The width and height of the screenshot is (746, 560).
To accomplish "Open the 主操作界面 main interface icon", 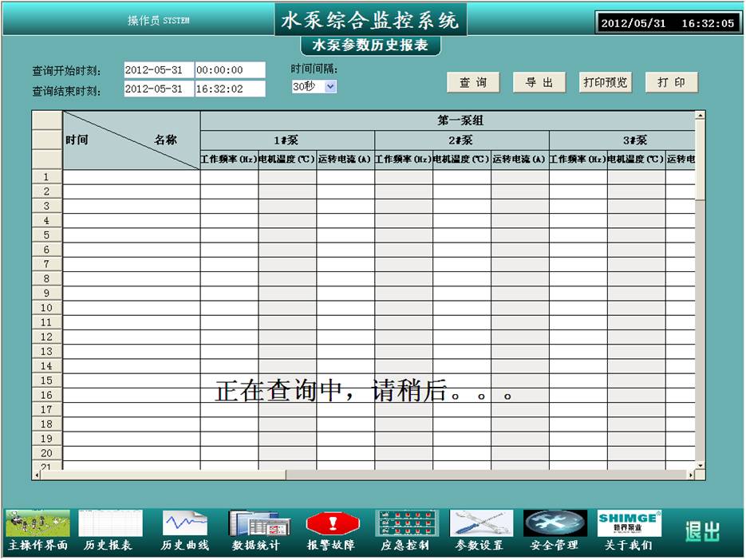I will tap(37, 524).
